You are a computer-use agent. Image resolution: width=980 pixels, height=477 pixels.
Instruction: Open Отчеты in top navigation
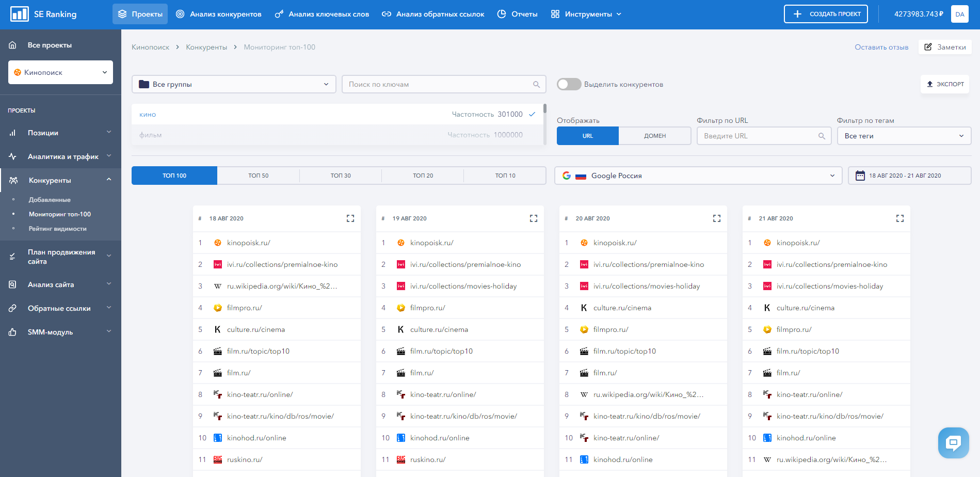(x=517, y=14)
